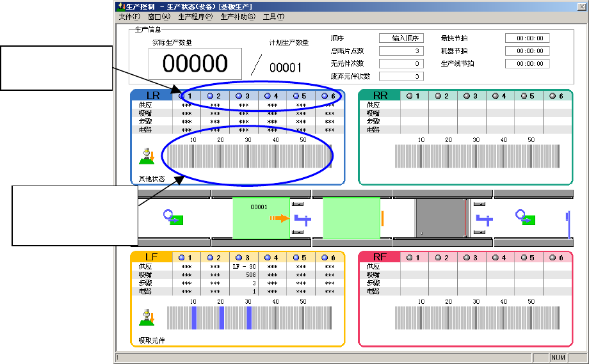Viewport: 589px width, 364px height.
Task: Click the LR panel header label
Action: click(153, 96)
